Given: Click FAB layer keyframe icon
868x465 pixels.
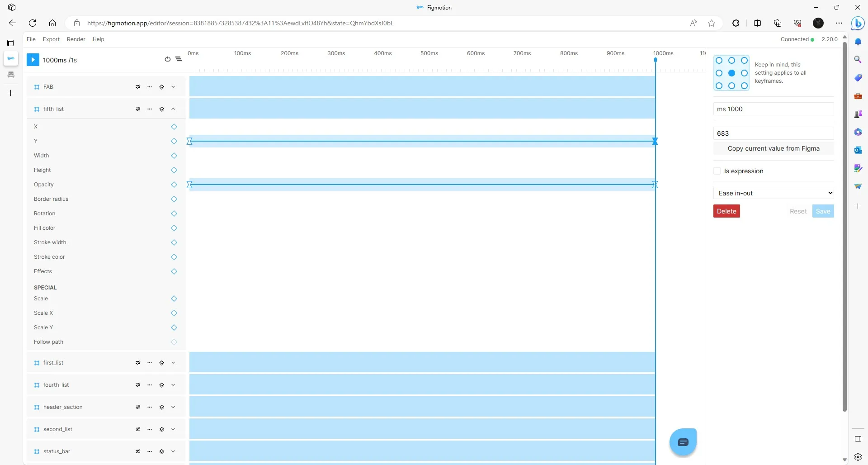Looking at the screenshot, I should 161,87.
